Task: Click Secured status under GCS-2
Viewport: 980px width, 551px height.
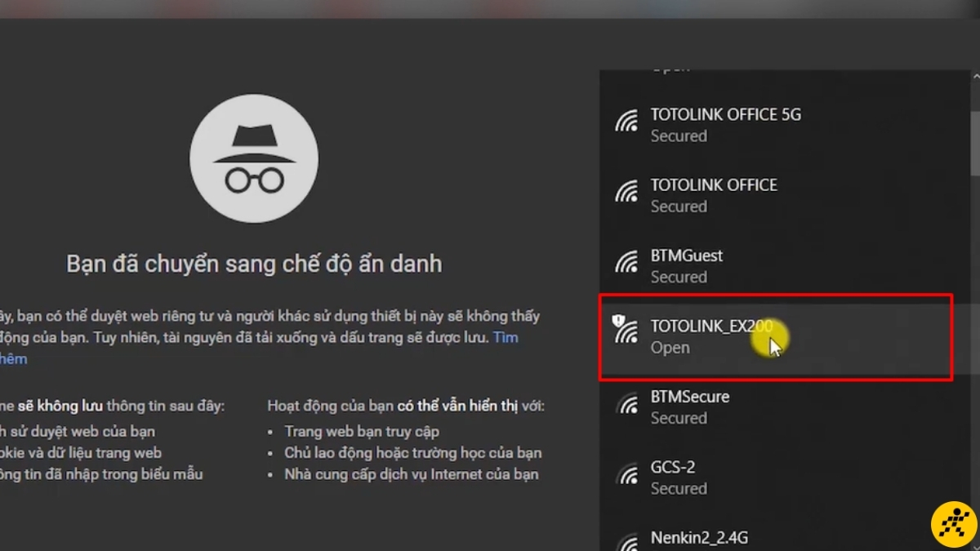Action: (x=679, y=489)
